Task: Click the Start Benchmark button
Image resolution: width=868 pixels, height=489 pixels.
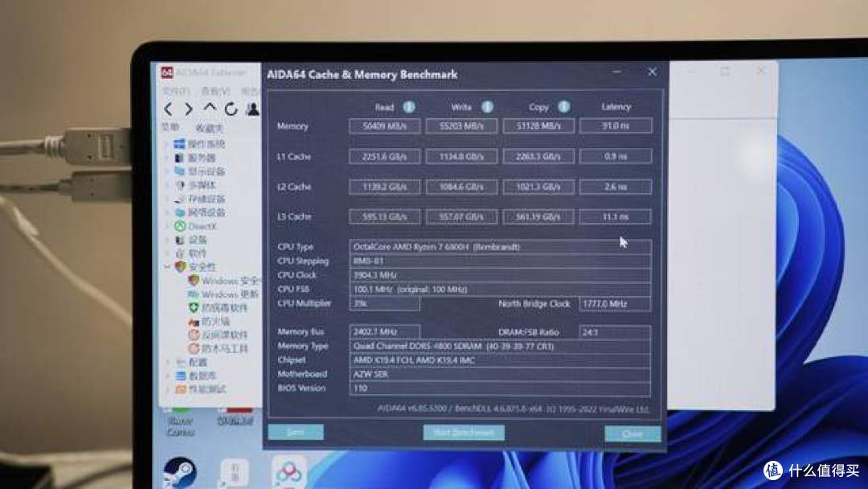Action: tap(464, 433)
